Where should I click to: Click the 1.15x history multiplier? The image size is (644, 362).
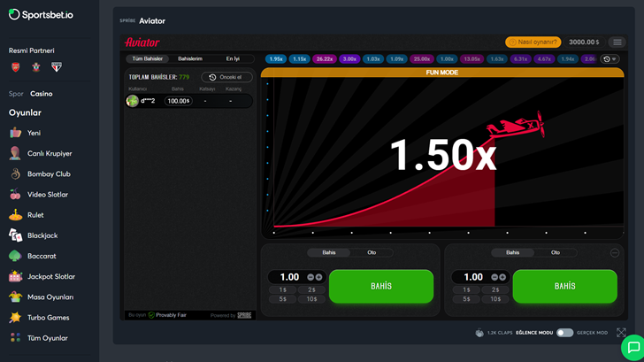(299, 59)
